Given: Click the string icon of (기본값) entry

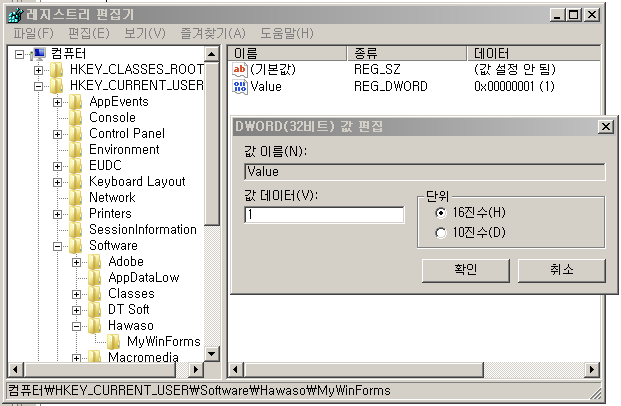Looking at the screenshot, I should (240, 70).
